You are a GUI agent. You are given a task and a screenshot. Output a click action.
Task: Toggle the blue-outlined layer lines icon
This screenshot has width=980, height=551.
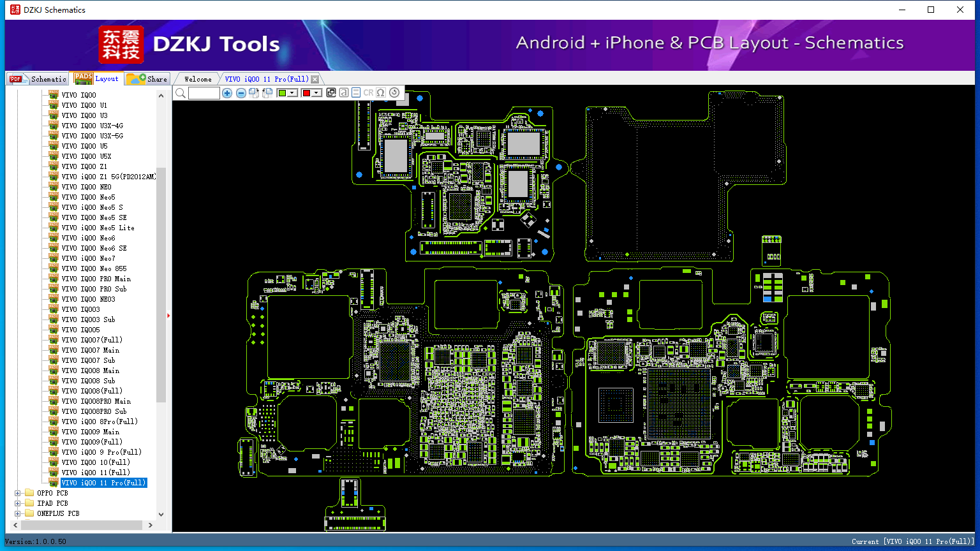coord(356,93)
